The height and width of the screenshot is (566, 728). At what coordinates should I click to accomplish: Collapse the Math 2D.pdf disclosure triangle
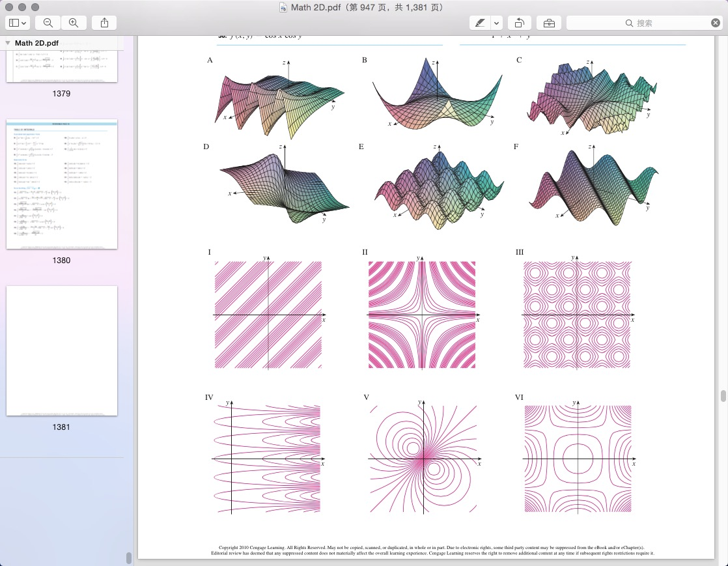[8, 43]
